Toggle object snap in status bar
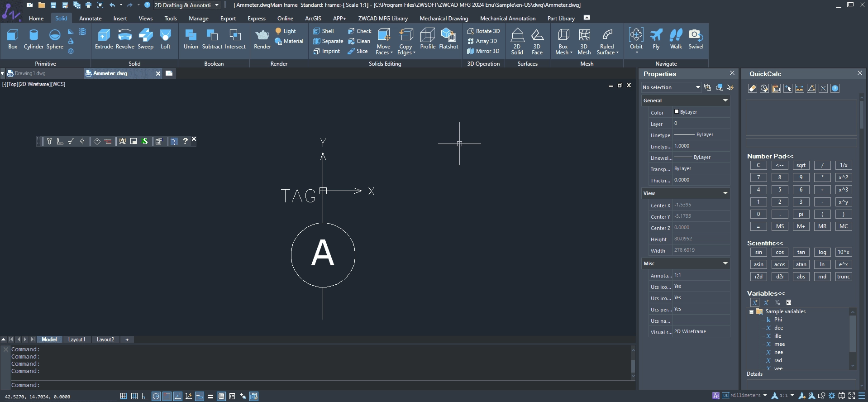The height and width of the screenshot is (402, 868). (167, 396)
